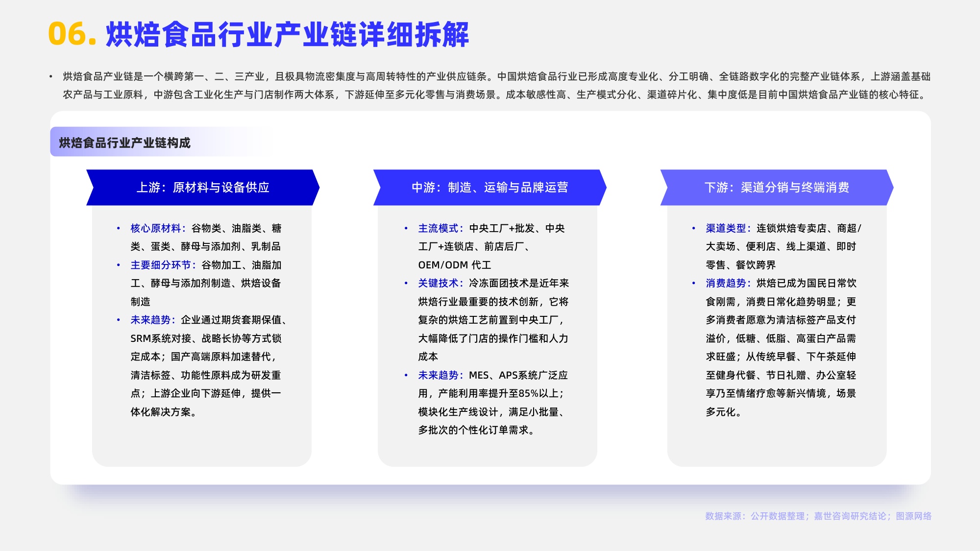980x551 pixels.
Task: Click the line 体化解决方案。
Action: [x=164, y=412]
